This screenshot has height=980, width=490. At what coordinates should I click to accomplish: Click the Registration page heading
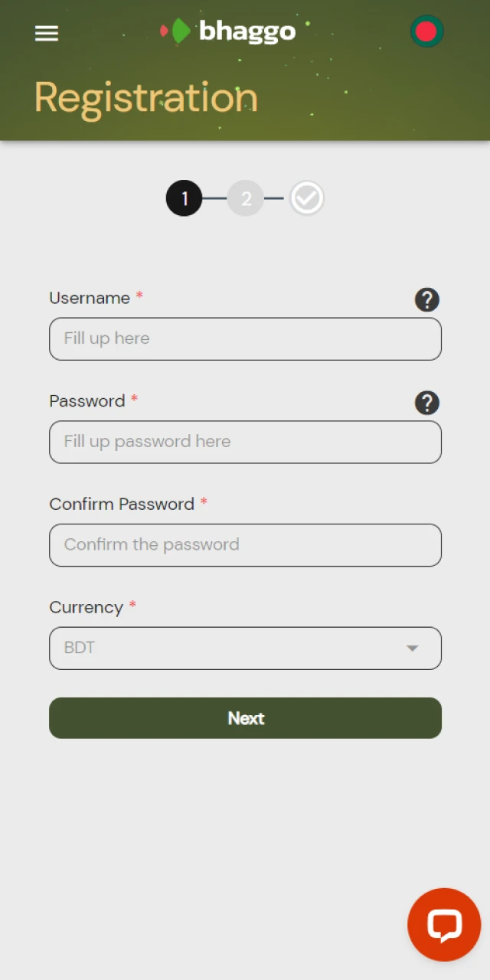pyautogui.click(x=145, y=97)
